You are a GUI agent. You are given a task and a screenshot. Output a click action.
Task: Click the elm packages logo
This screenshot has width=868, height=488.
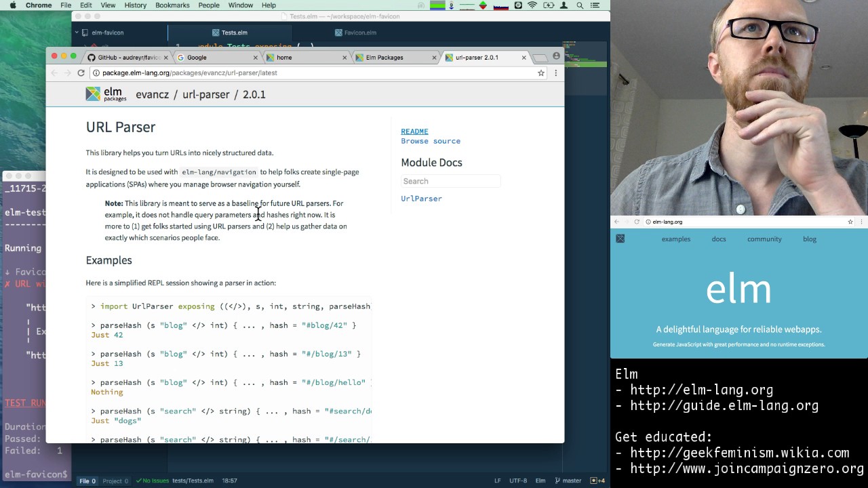pyautogui.click(x=106, y=94)
